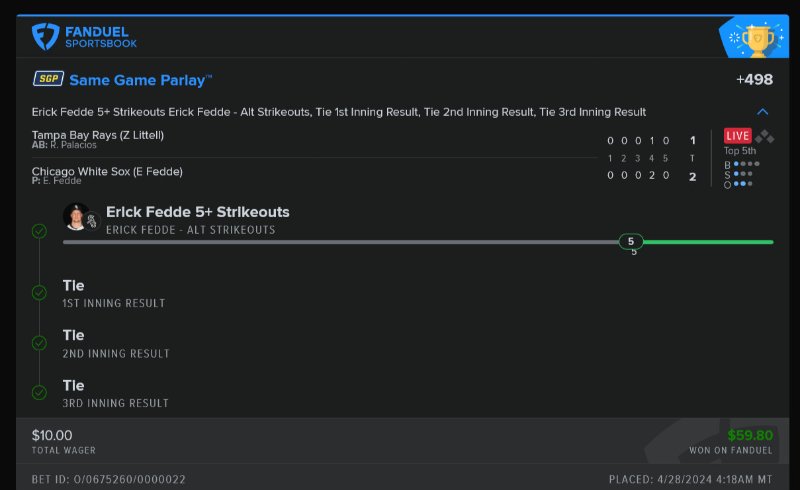The image size is (800, 490).
Task: Click the checkmark next to 3rd Inning Result
Action: 39,393
